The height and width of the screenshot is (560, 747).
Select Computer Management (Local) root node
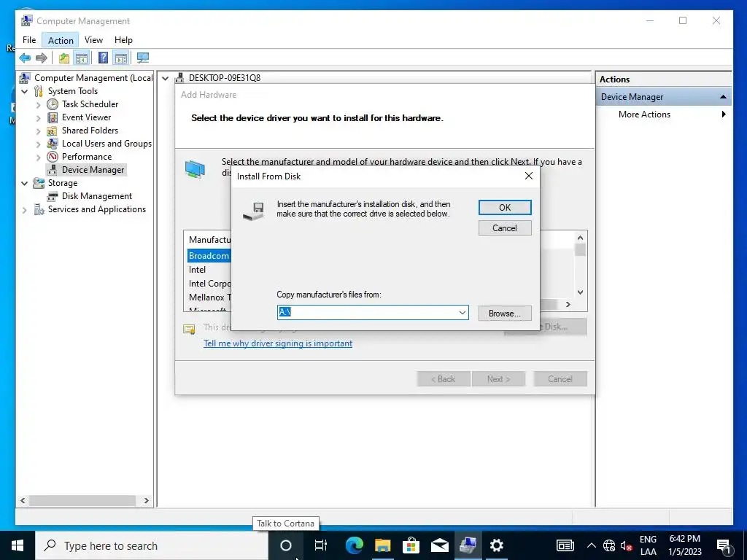pyautogui.click(x=93, y=78)
